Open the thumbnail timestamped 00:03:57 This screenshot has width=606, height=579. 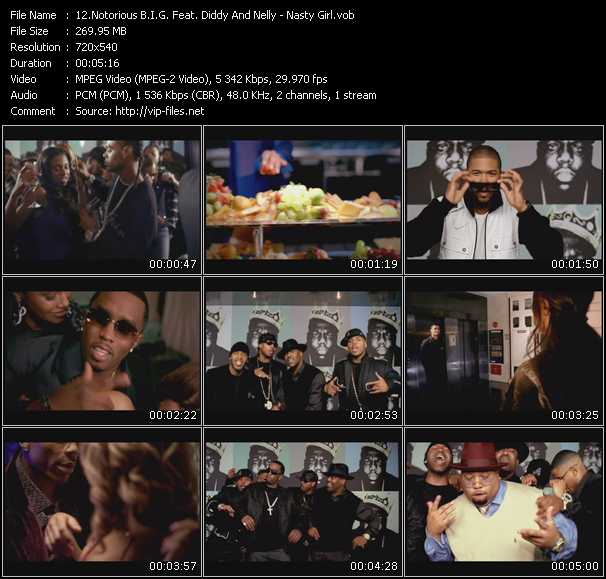[x=102, y=502]
